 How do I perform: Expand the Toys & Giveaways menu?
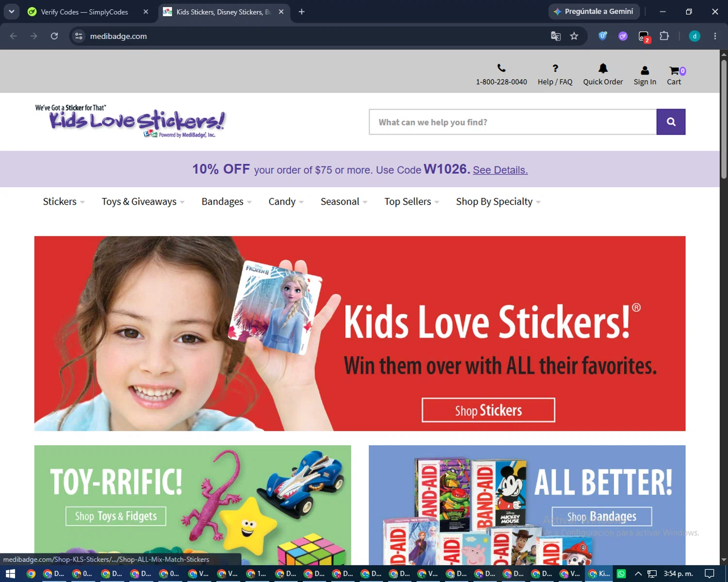pyautogui.click(x=143, y=201)
